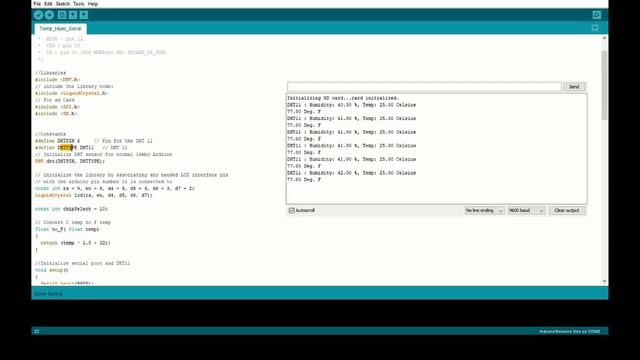
Task: Click the Open sketch icon
Action: pyautogui.click(x=73, y=15)
